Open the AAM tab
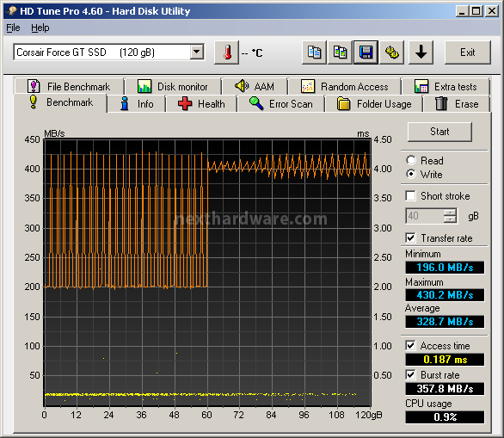Screen dimensions: 504x438 click(x=255, y=87)
